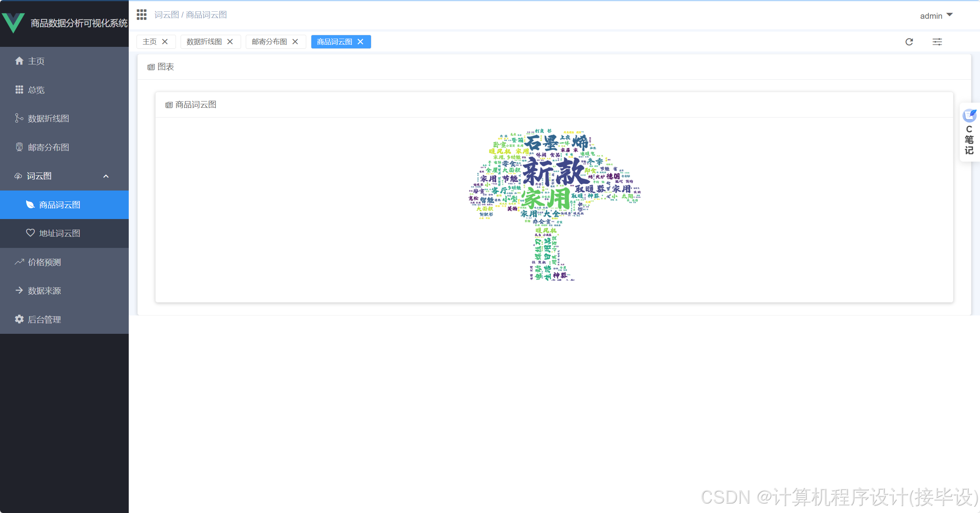Close the 邮寄分布图 tab
This screenshot has width=980, height=513.
pyautogui.click(x=295, y=42)
